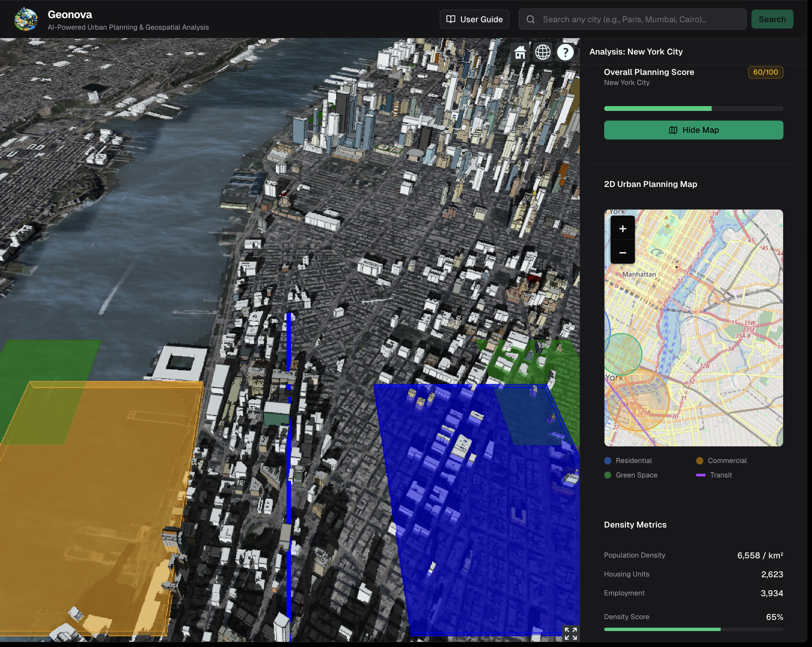812x647 pixels.
Task: Open the map help question icon
Action: click(565, 52)
